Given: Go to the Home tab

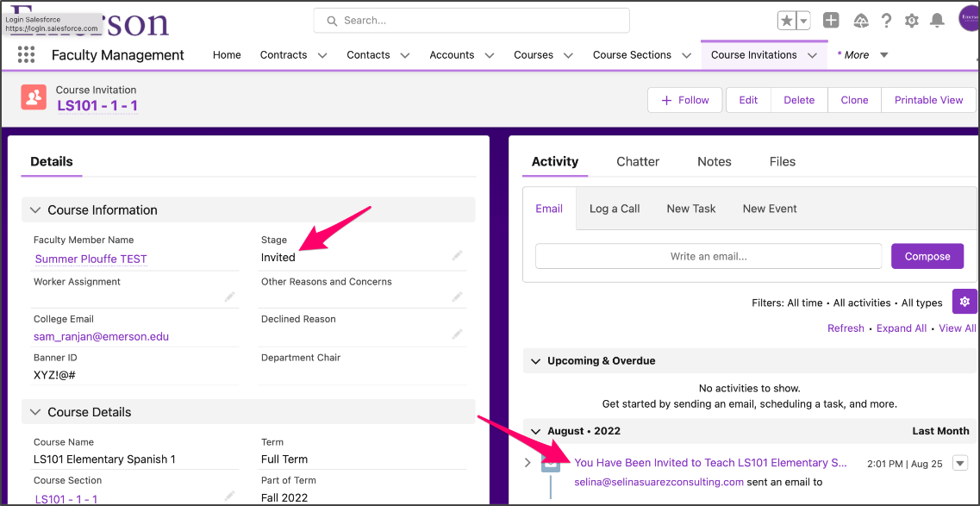Looking at the screenshot, I should (227, 55).
